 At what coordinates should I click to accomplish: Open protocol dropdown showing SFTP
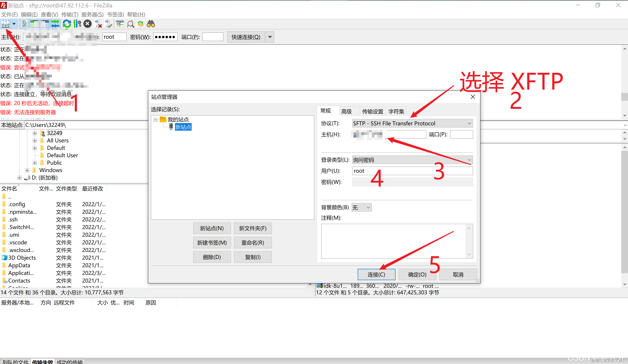point(412,124)
